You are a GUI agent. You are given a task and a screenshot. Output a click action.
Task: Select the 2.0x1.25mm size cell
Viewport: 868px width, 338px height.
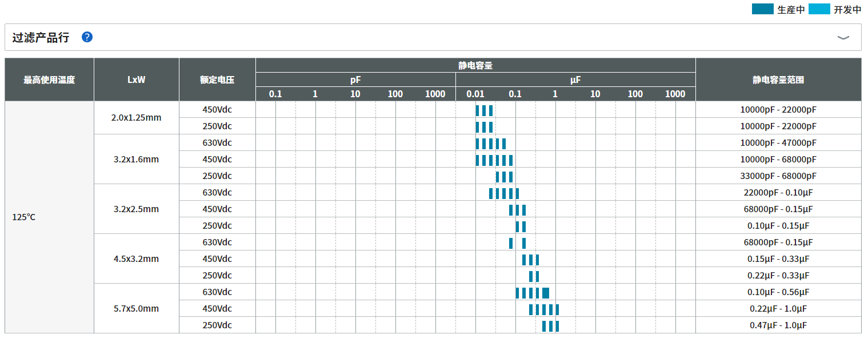click(136, 118)
